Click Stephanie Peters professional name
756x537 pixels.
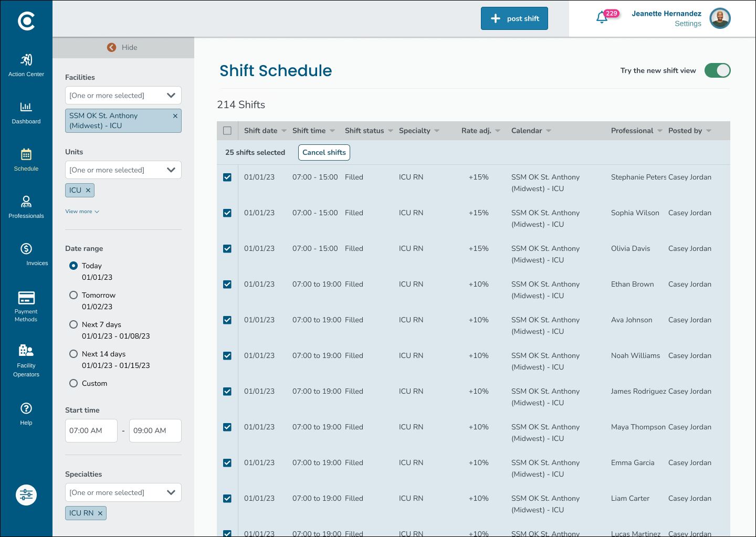coord(638,177)
